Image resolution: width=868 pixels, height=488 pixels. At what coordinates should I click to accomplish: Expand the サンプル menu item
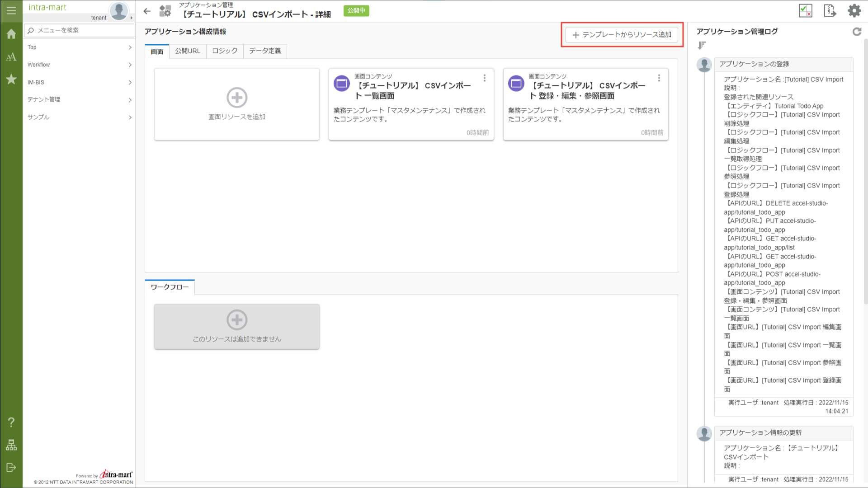click(79, 117)
